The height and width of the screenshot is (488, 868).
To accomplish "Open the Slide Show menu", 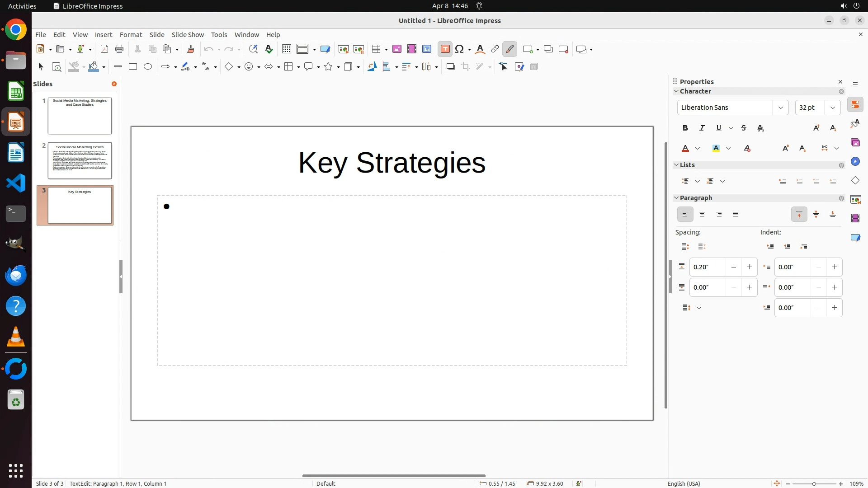I will coord(188,35).
